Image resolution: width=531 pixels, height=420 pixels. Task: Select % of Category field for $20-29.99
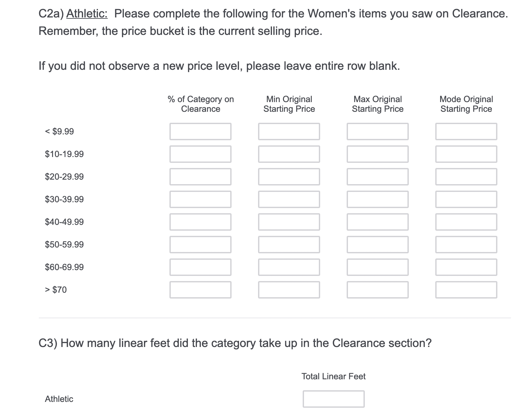click(x=200, y=177)
